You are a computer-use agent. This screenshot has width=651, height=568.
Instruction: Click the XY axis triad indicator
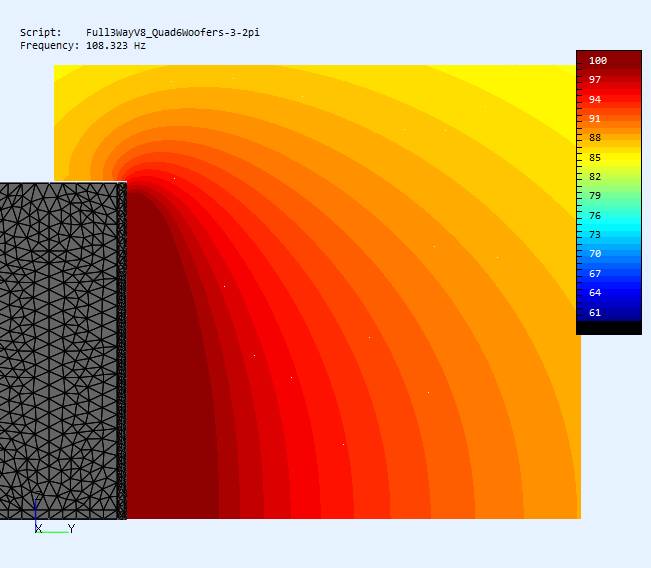pyautogui.click(x=55, y=515)
